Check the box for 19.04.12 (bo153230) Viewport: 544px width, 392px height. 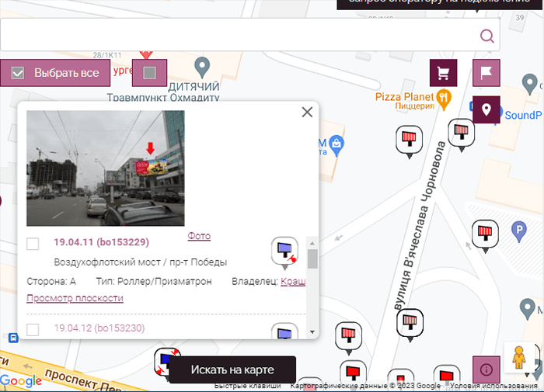[x=33, y=329]
